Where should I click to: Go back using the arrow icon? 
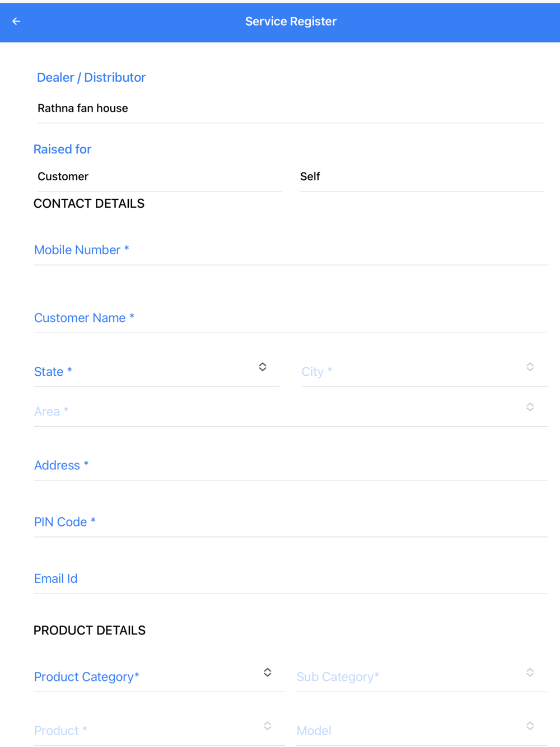[16, 21]
